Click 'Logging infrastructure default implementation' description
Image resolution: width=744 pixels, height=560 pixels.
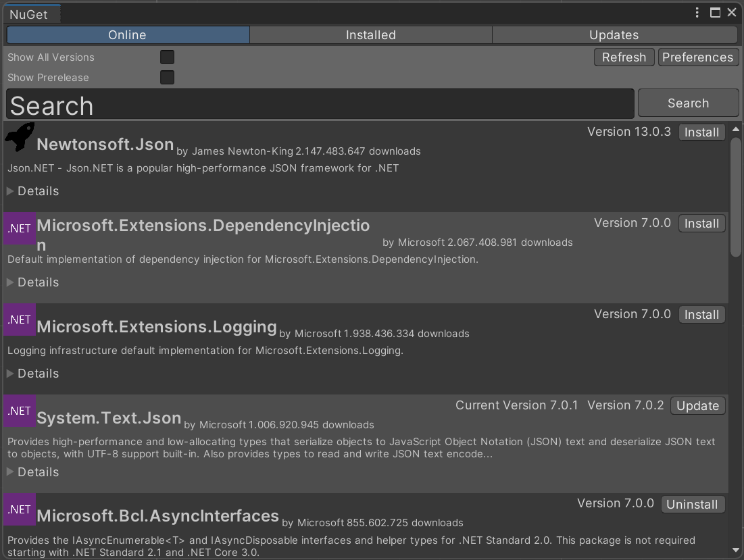[205, 351]
